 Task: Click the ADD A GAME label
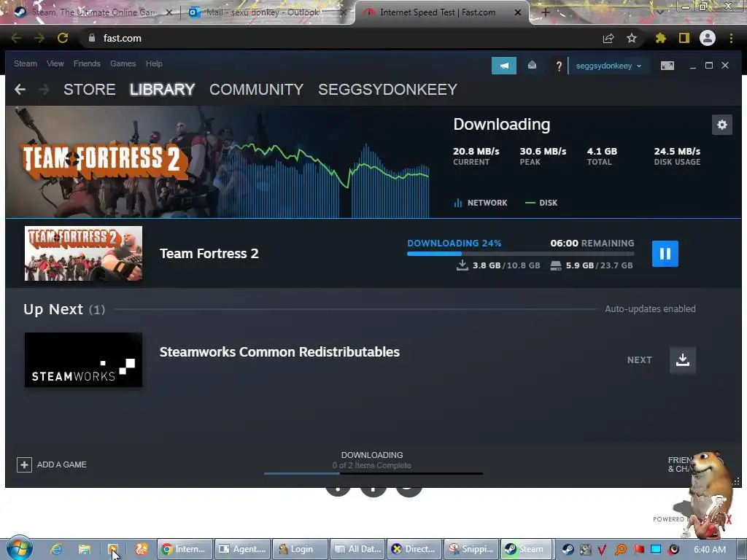click(x=62, y=464)
